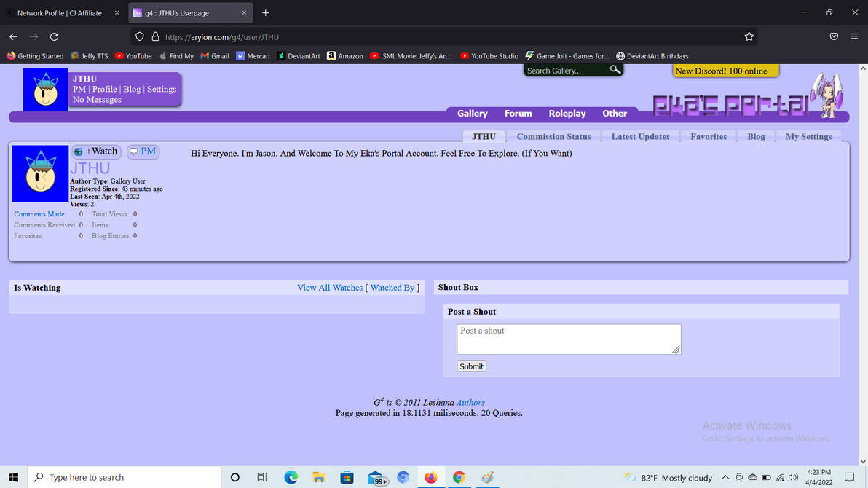Open the Pocket save icon

pyautogui.click(x=834, y=36)
